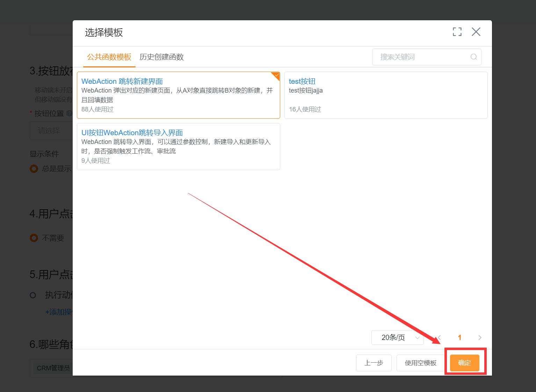Click the +添加操作 link in background
Screen dimensions: 536x392
point(59,312)
